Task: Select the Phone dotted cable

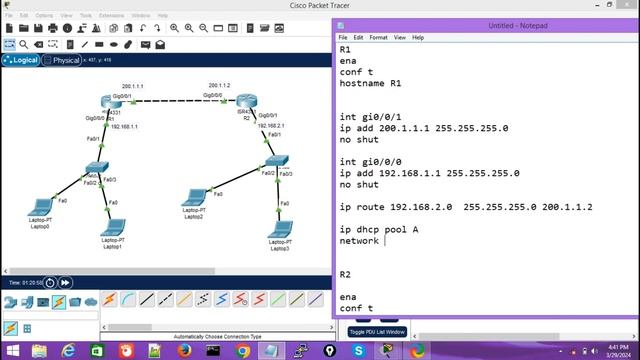Action: (203, 300)
